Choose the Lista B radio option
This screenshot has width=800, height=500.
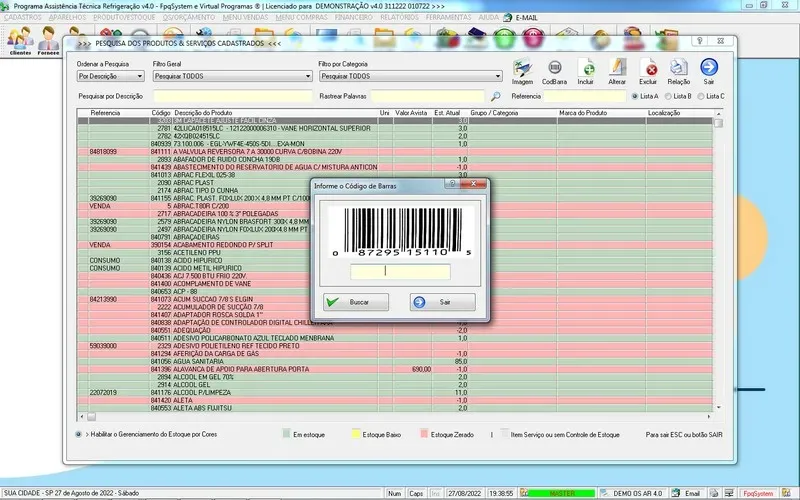pyautogui.click(x=668, y=96)
